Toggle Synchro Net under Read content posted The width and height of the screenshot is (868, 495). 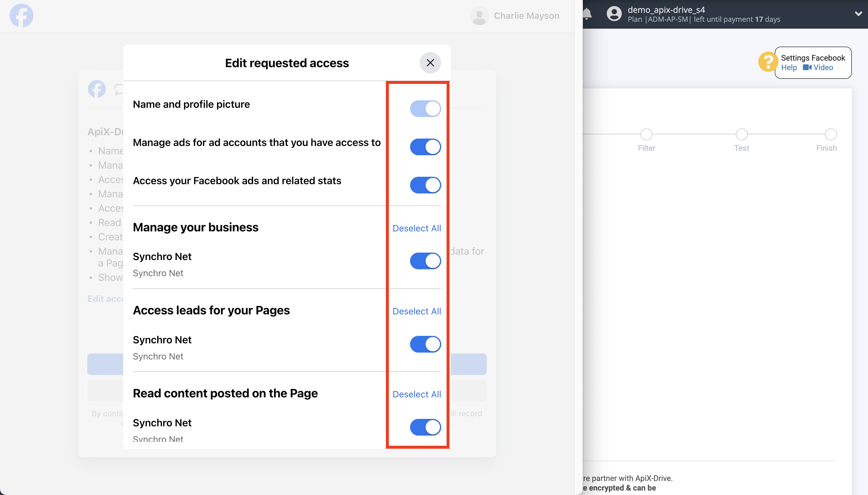425,427
